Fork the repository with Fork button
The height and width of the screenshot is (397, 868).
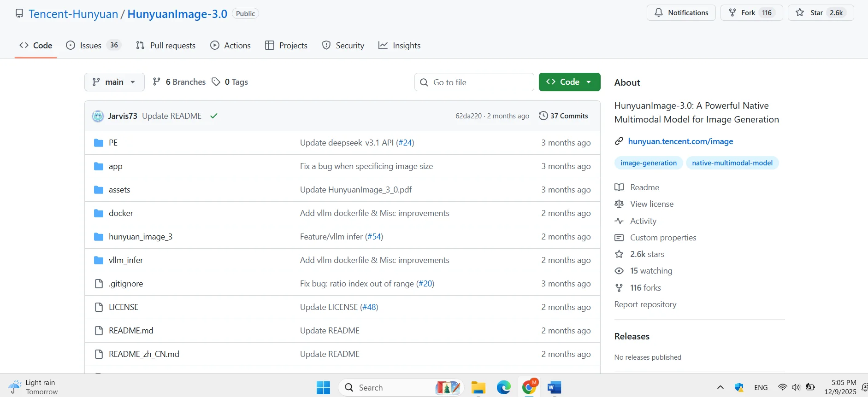point(751,13)
